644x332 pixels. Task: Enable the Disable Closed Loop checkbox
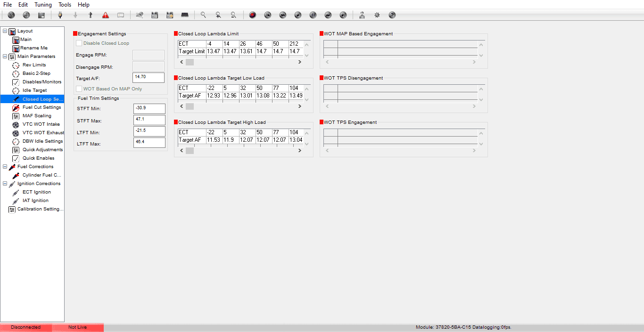[x=79, y=43]
